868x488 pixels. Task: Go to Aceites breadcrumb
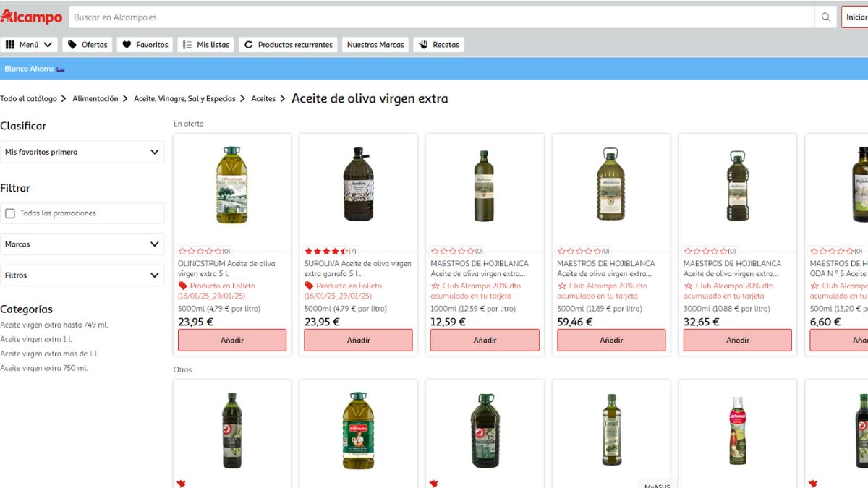point(263,99)
